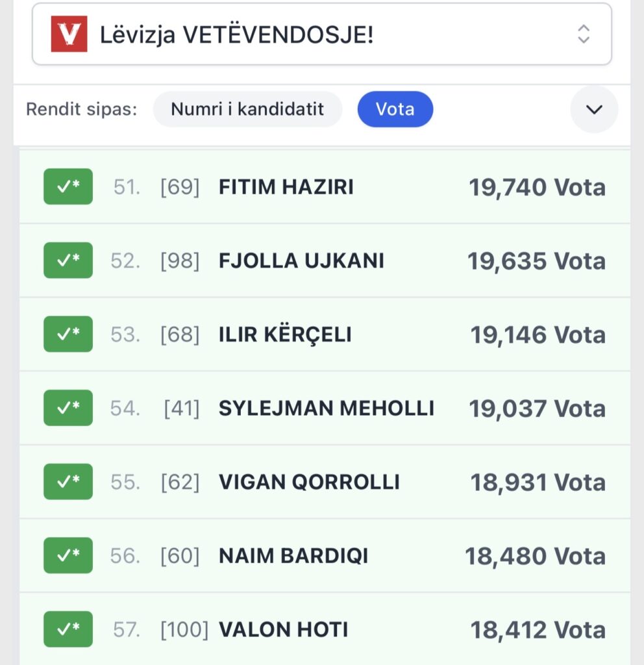This screenshot has width=644, height=665.
Task: Click green checkmark badge beside Ilir Kërçeli
Action: point(68,334)
